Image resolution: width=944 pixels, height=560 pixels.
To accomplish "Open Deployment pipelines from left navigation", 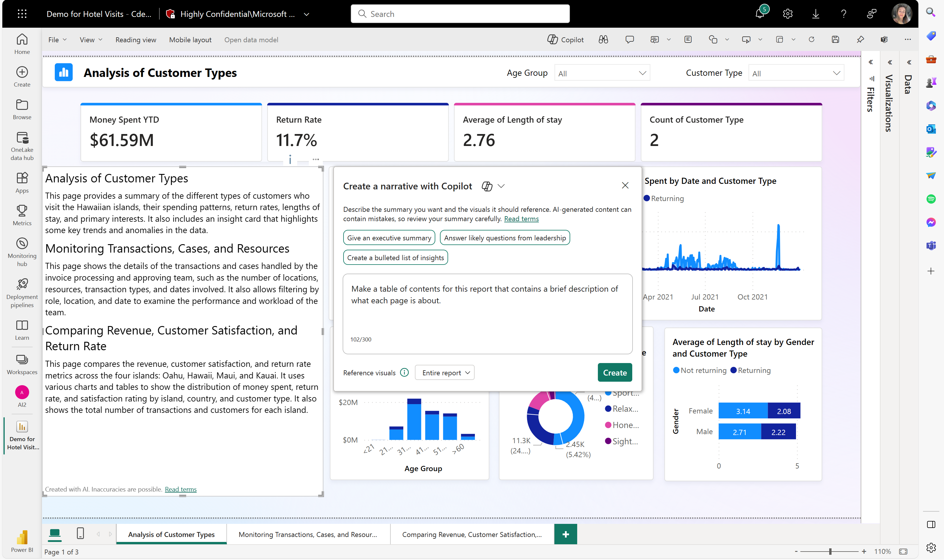I will [22, 293].
